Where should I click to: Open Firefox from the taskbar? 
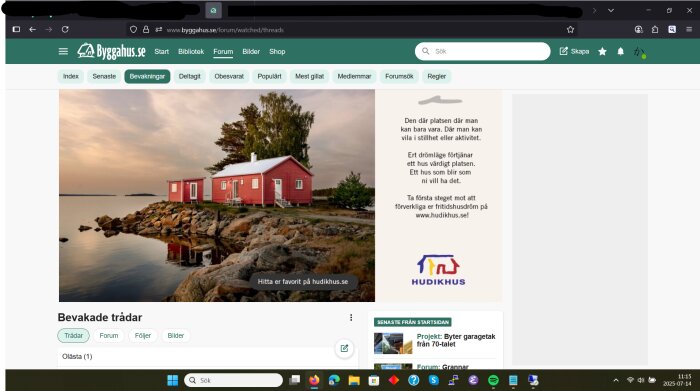(314, 380)
